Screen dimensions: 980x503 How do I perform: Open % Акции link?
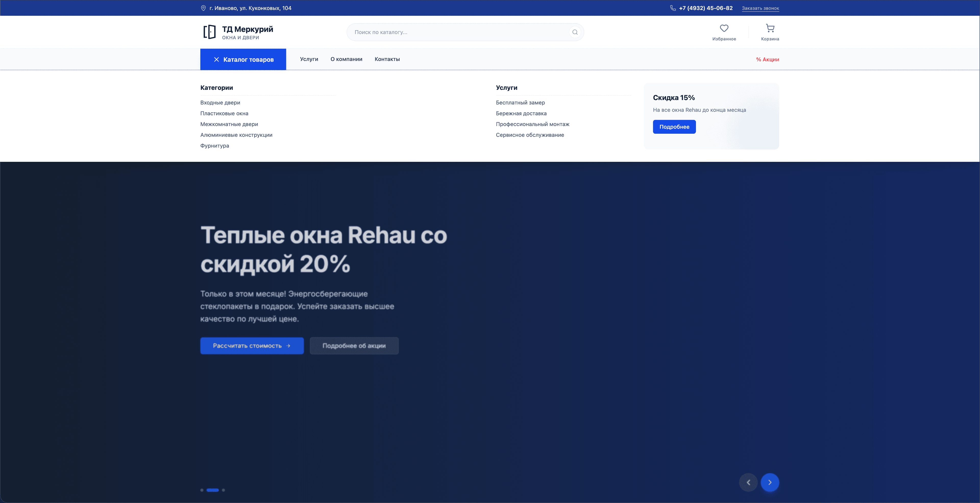[x=767, y=59]
